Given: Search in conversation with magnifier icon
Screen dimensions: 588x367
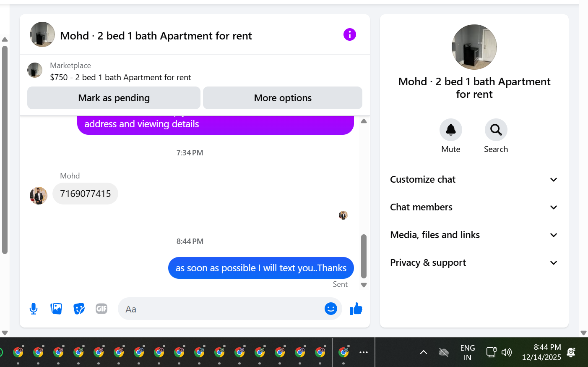Looking at the screenshot, I should coord(496,130).
